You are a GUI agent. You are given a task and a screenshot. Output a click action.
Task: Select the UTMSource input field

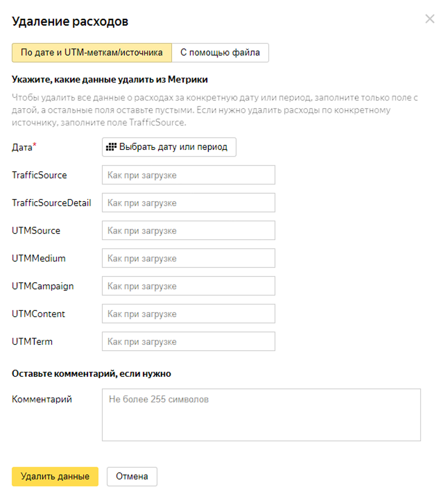tap(189, 231)
